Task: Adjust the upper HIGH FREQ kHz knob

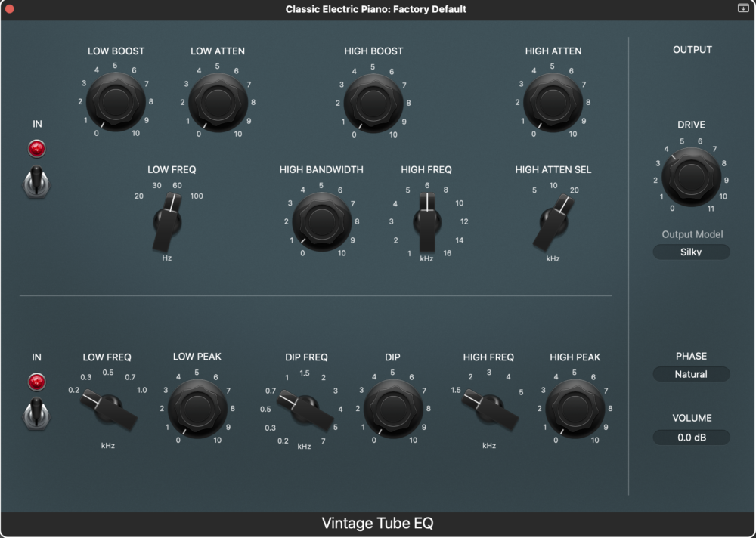Action: pyautogui.click(x=426, y=220)
